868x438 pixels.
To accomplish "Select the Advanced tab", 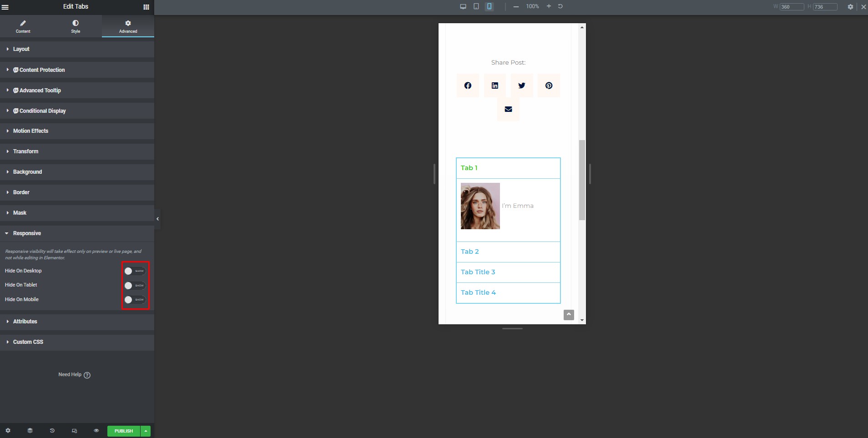I will pos(128,26).
